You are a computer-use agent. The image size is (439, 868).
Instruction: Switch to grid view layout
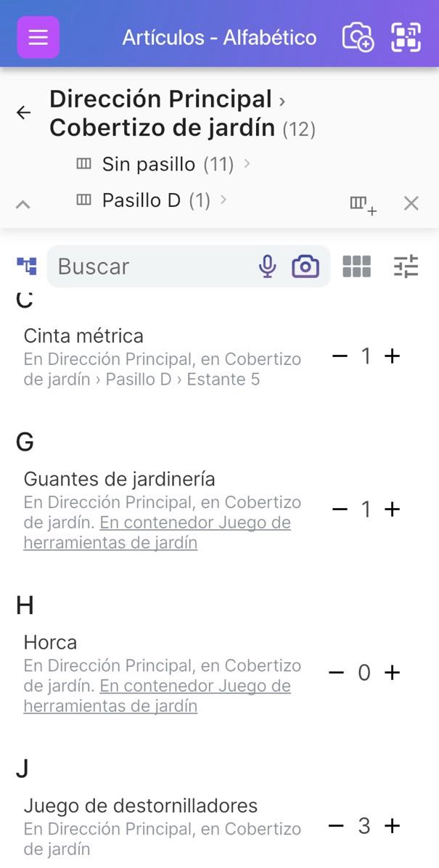[x=356, y=266]
